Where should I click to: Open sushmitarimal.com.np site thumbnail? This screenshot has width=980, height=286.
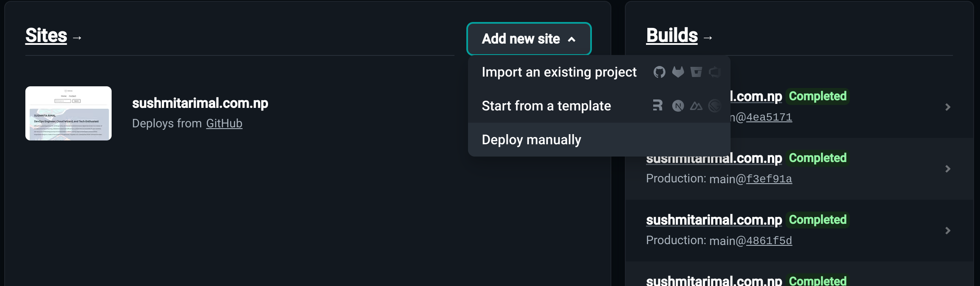(x=68, y=113)
